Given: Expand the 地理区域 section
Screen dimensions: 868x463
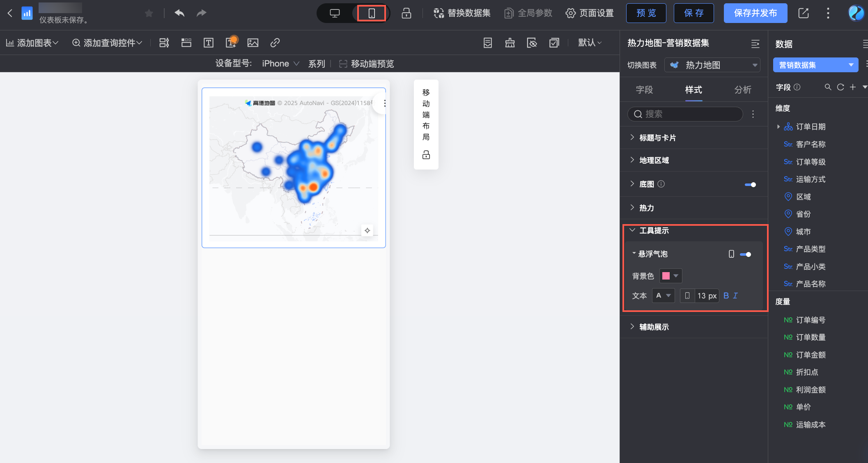Looking at the screenshot, I should [654, 160].
